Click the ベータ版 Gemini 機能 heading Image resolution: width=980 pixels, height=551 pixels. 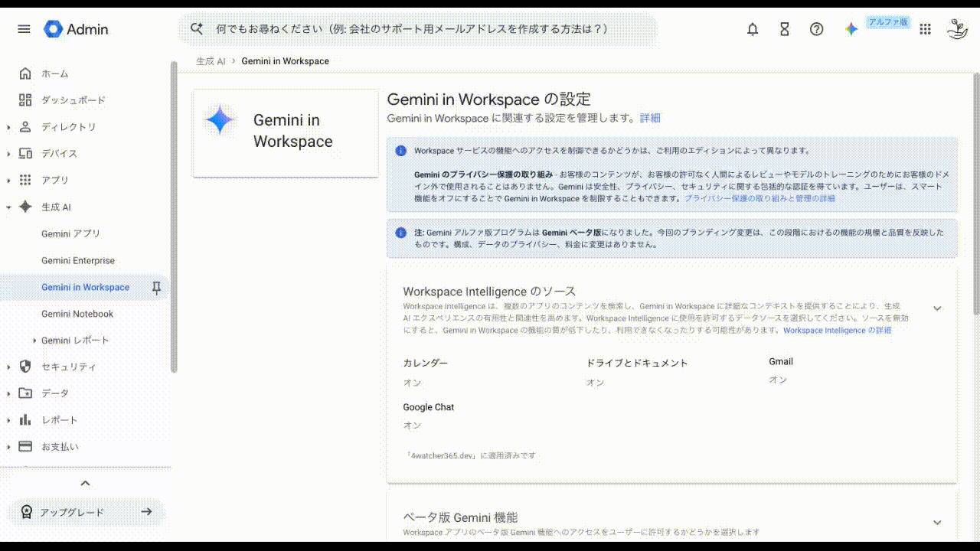(x=460, y=517)
